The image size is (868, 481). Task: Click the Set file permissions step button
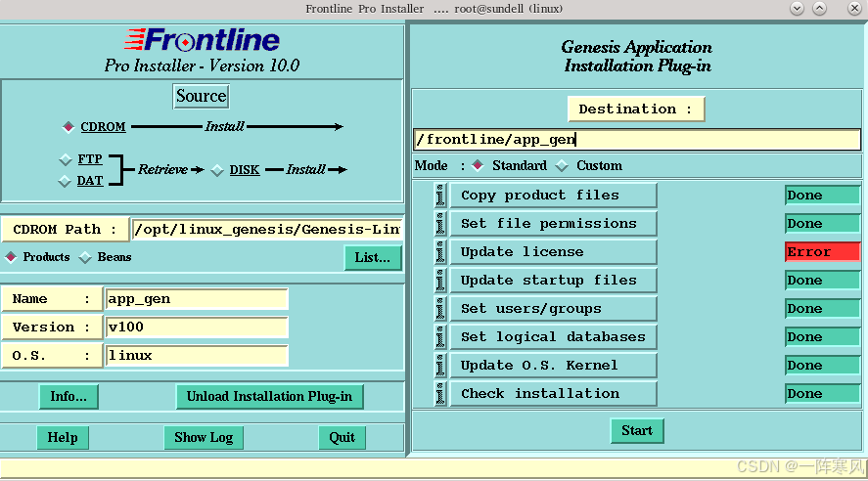pos(553,223)
